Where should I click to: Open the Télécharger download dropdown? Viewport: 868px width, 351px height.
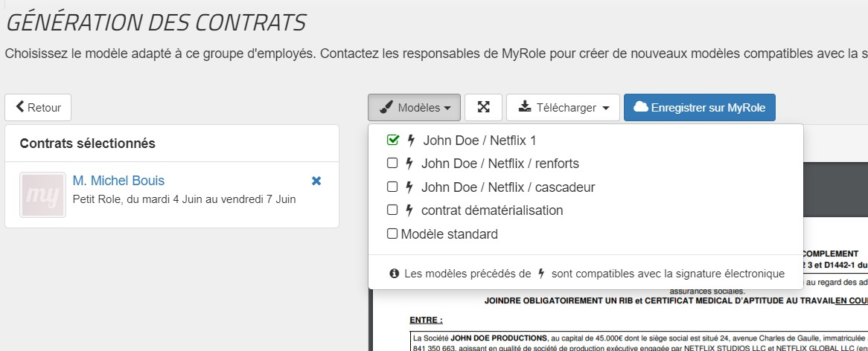point(563,107)
